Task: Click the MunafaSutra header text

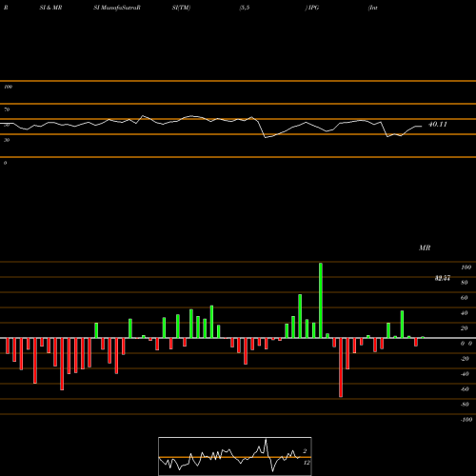Action: coord(120,8)
